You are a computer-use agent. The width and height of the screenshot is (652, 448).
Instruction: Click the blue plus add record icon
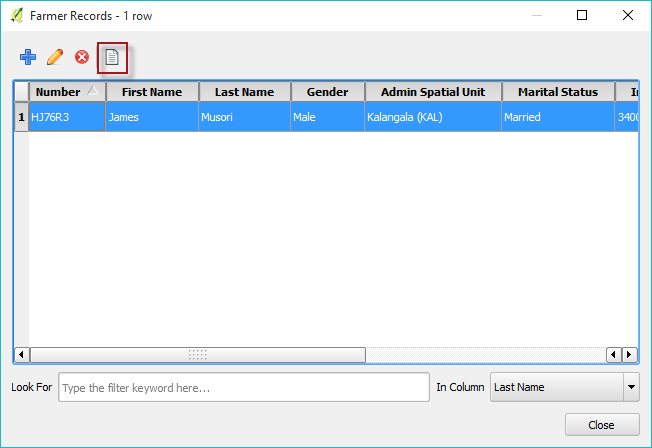click(28, 57)
